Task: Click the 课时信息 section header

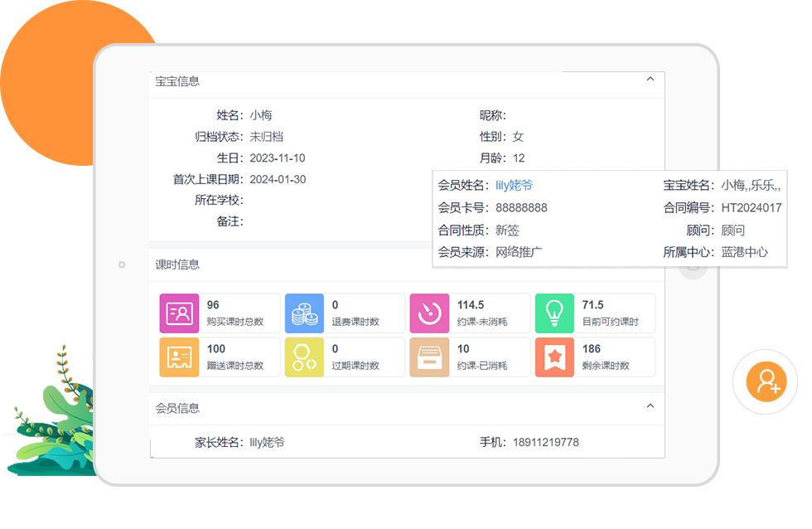Action: tap(177, 264)
